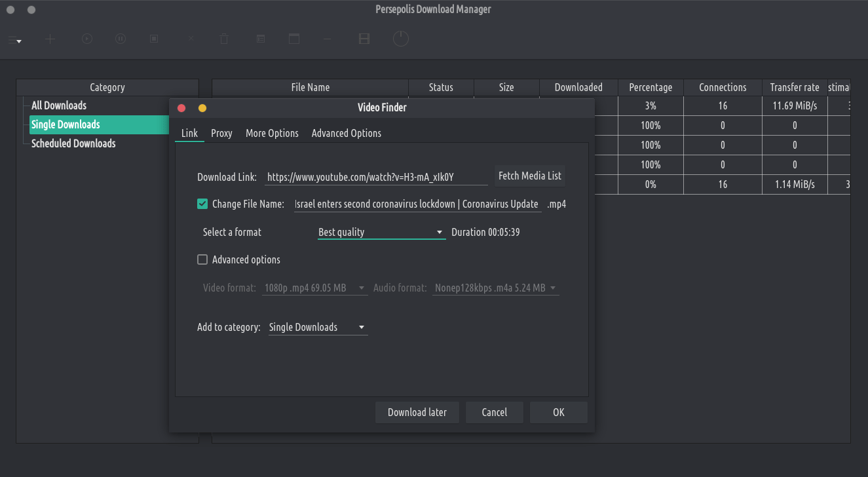This screenshot has height=477, width=868.
Task: Click the trash delete file icon
Action: tap(224, 39)
